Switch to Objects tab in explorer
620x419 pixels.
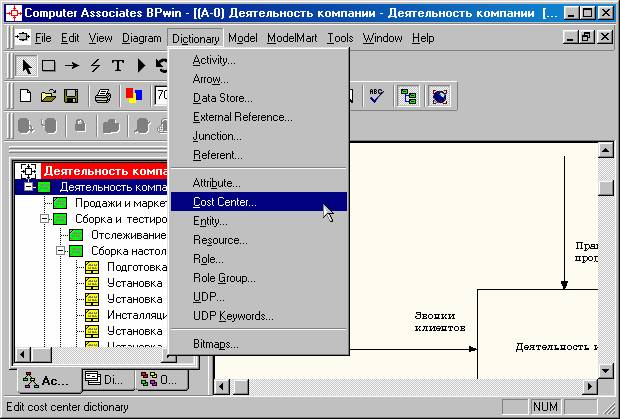[161, 379]
